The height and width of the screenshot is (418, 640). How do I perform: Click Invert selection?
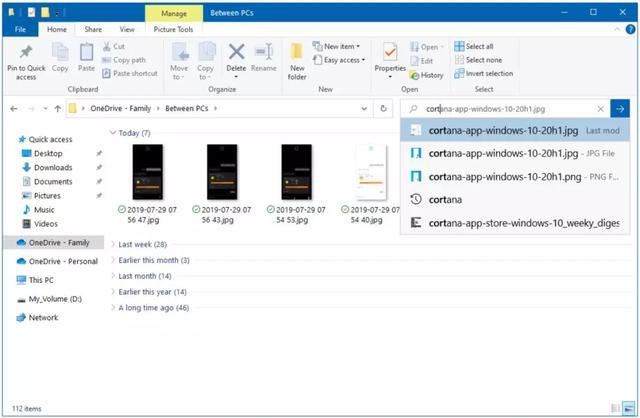(x=484, y=73)
